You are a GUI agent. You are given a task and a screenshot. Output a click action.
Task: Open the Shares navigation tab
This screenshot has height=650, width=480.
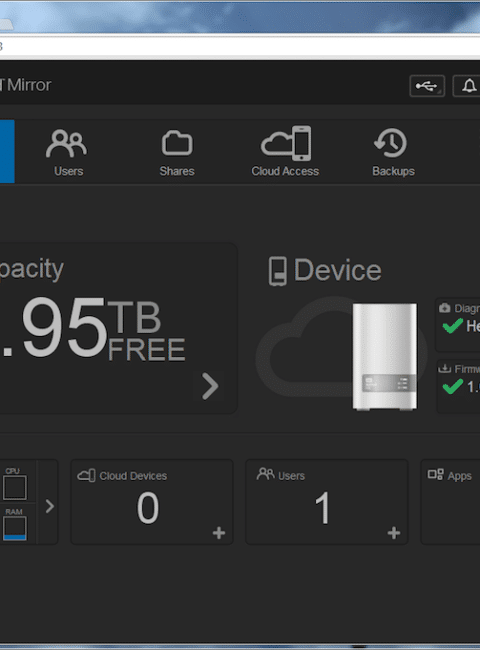pyautogui.click(x=177, y=152)
